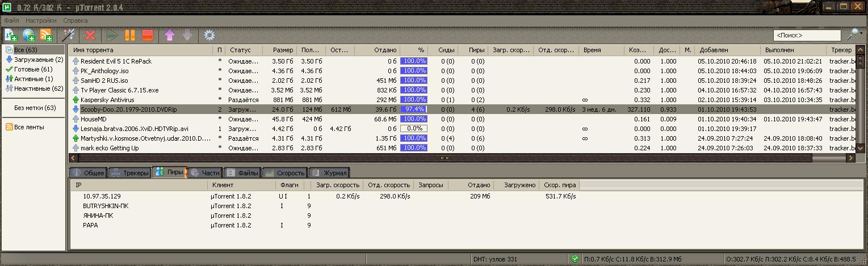Switch to the Общее tab
868x266 pixels.
[x=88, y=172]
